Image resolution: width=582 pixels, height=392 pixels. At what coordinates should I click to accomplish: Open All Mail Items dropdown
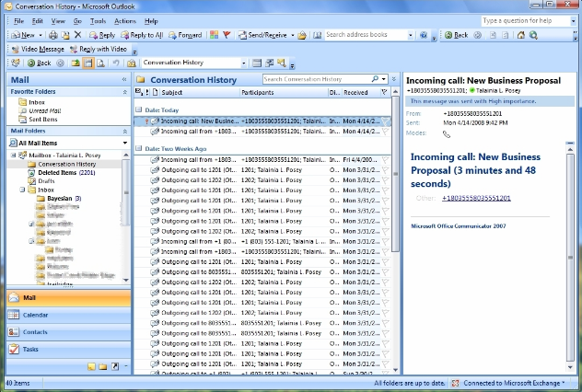pyautogui.click(x=125, y=143)
